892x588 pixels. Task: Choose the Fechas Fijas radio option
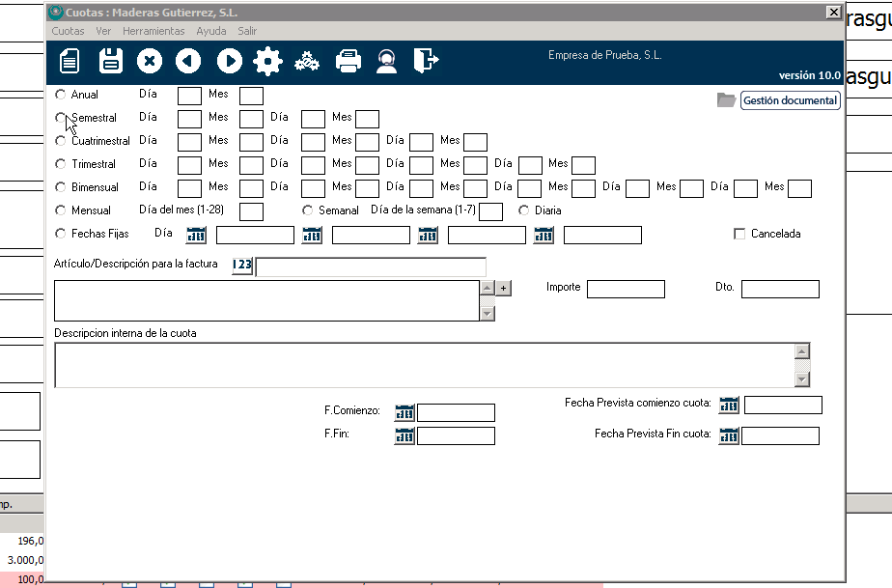(x=61, y=234)
